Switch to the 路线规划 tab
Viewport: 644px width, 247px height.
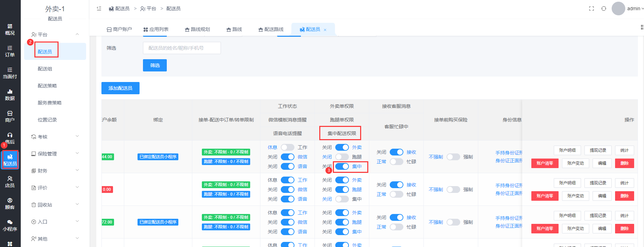[197, 30]
